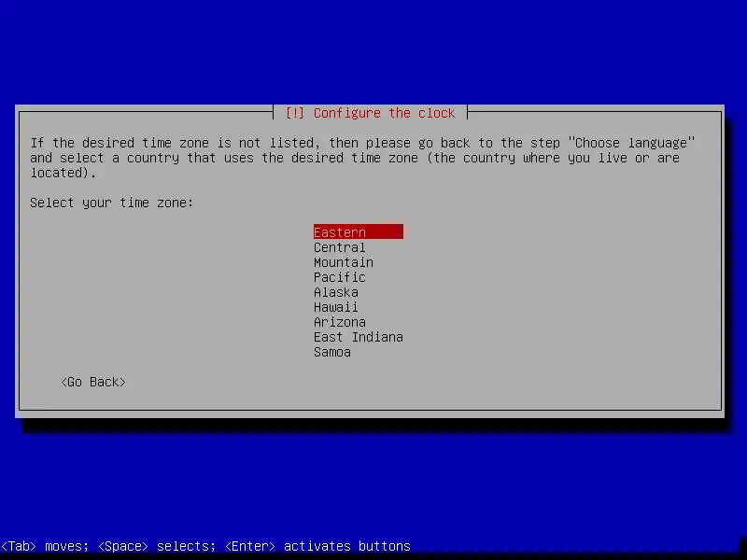Image resolution: width=747 pixels, height=560 pixels.
Task: Choose the "Arizona" time zone entry
Action: tap(339, 321)
